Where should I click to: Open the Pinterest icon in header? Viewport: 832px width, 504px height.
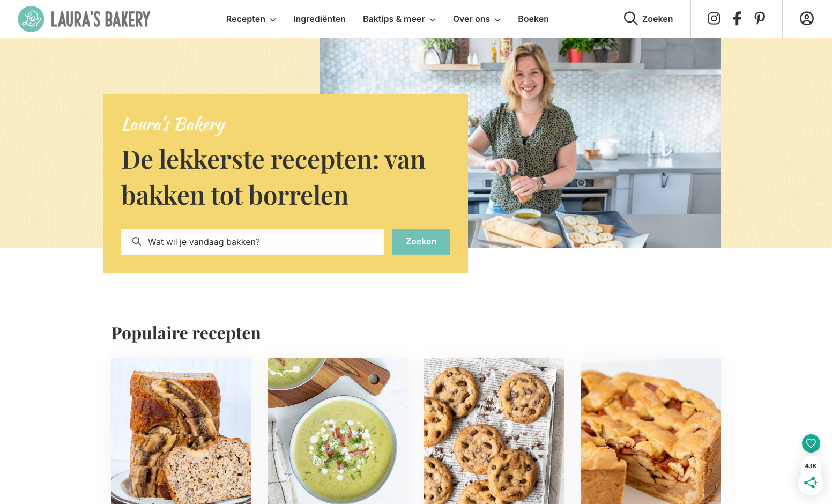coord(760,19)
